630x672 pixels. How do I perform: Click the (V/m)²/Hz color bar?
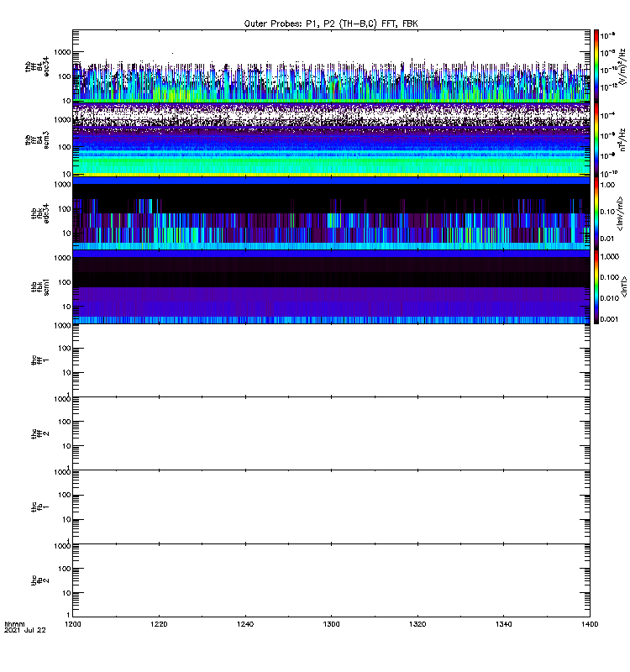click(x=596, y=66)
